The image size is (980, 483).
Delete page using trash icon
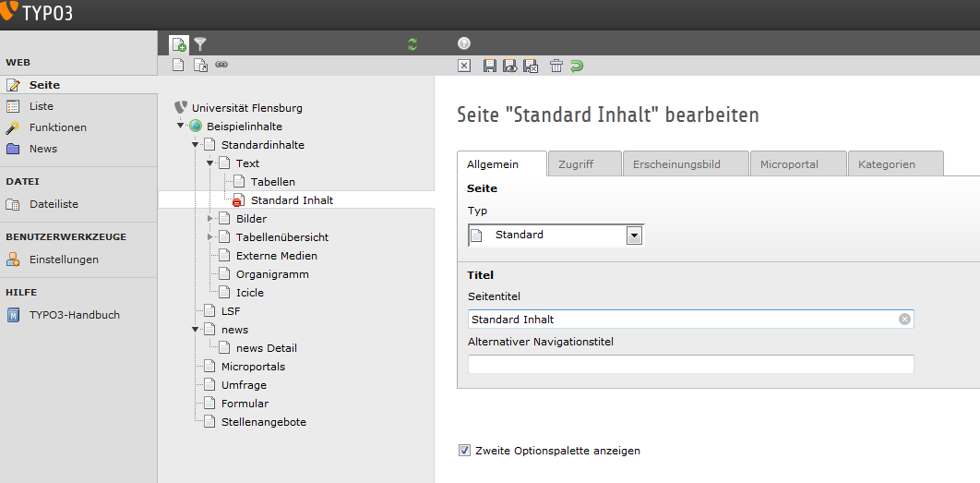(556, 66)
